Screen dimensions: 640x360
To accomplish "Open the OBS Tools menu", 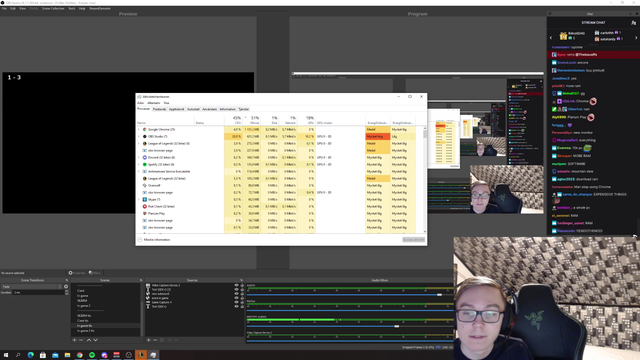I will point(71,8).
